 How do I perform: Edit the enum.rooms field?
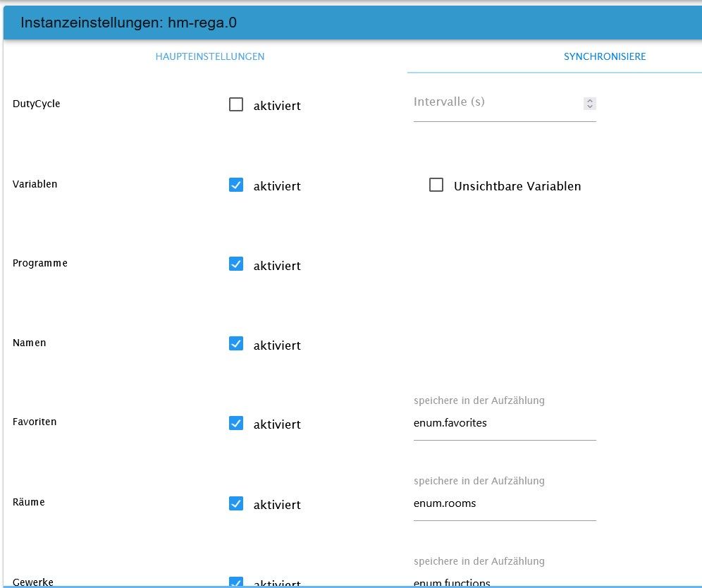[505, 503]
